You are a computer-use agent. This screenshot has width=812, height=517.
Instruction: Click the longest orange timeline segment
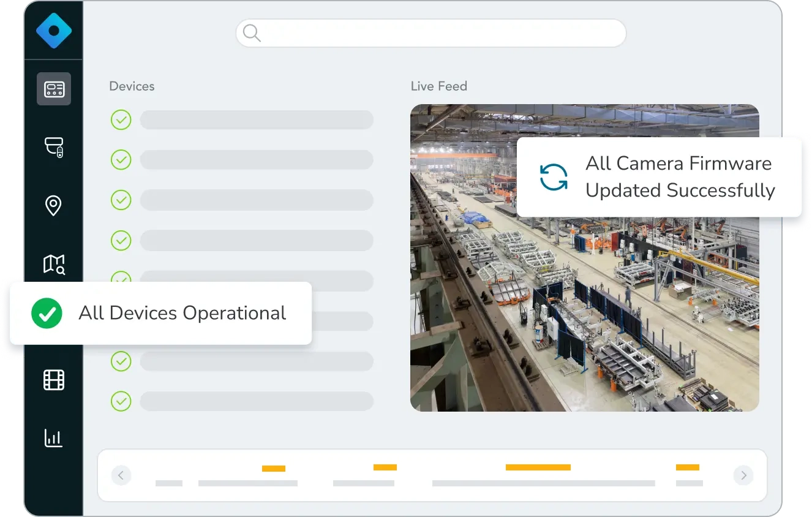pos(538,467)
